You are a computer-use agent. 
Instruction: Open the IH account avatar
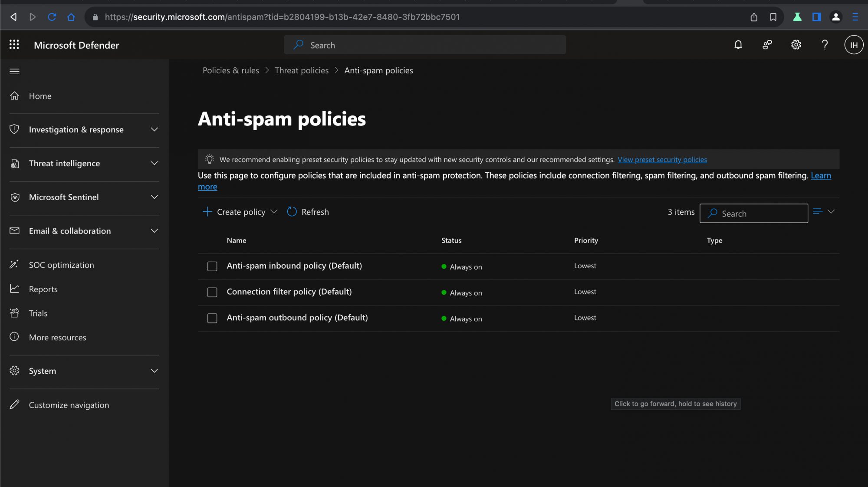pyautogui.click(x=853, y=45)
